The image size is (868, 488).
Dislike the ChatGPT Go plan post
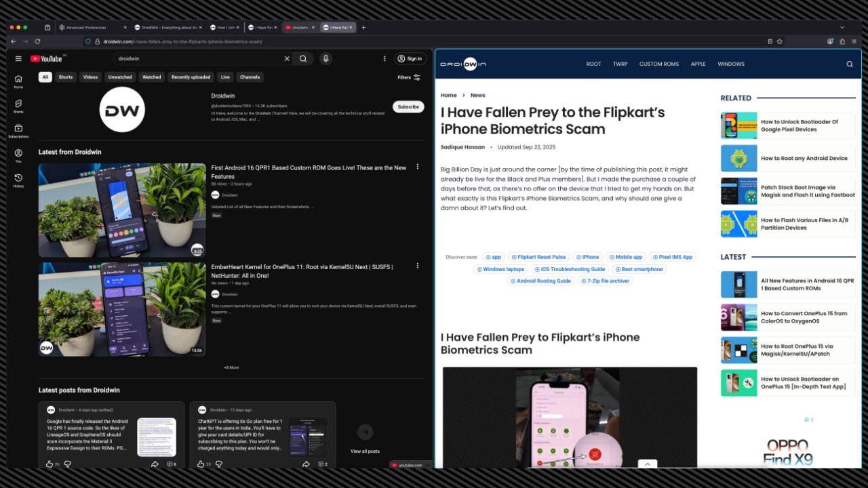[218, 464]
